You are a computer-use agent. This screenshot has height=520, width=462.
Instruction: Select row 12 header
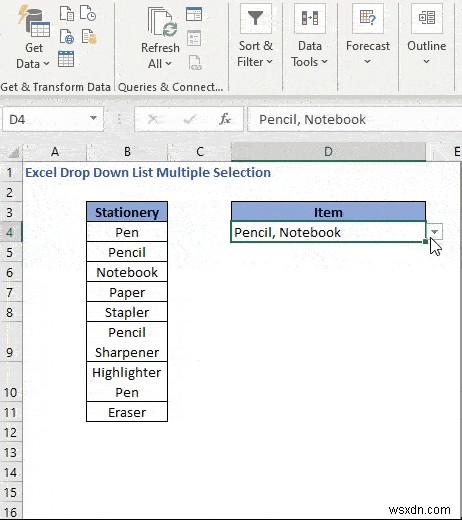coord(10,432)
